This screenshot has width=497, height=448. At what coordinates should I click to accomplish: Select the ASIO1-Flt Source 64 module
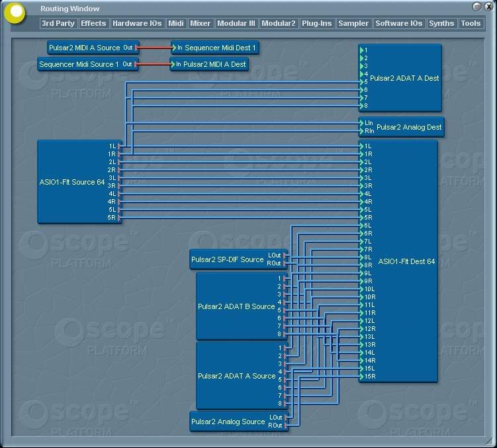click(79, 182)
